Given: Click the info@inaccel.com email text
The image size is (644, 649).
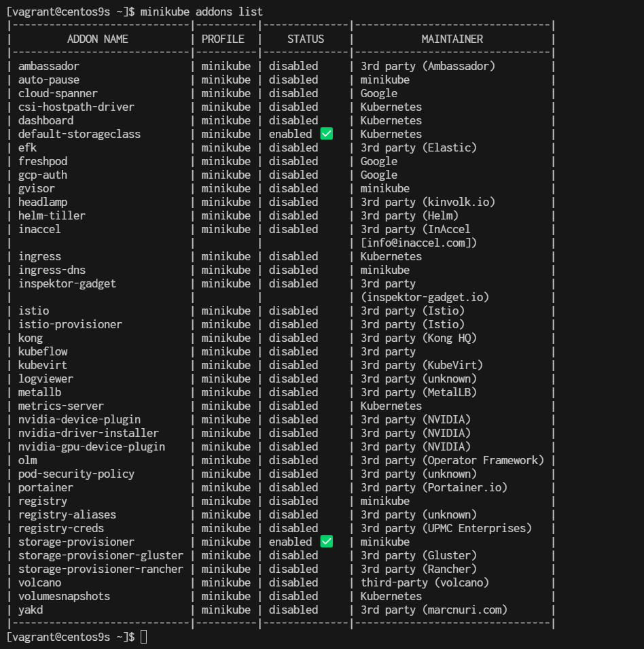Looking at the screenshot, I should click(420, 243).
